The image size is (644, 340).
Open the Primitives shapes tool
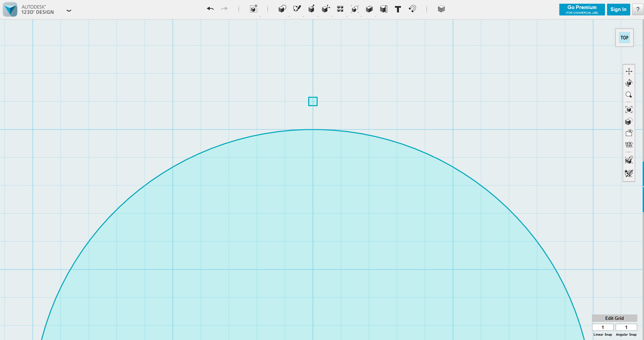282,9
